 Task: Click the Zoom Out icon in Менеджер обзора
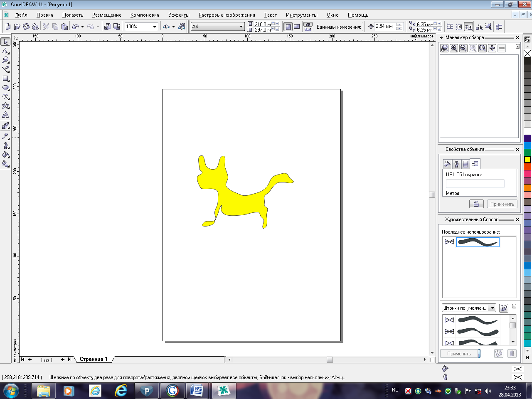tap(463, 48)
